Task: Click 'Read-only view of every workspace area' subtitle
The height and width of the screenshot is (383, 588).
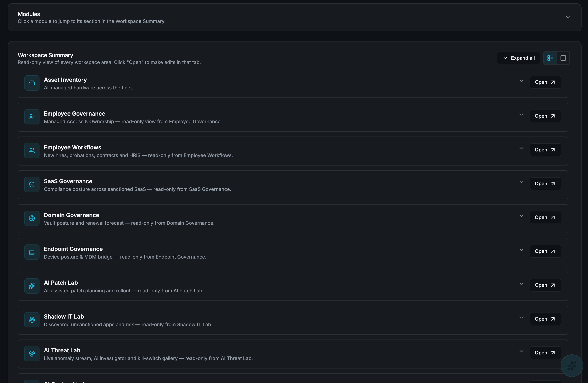Action: coord(109,62)
